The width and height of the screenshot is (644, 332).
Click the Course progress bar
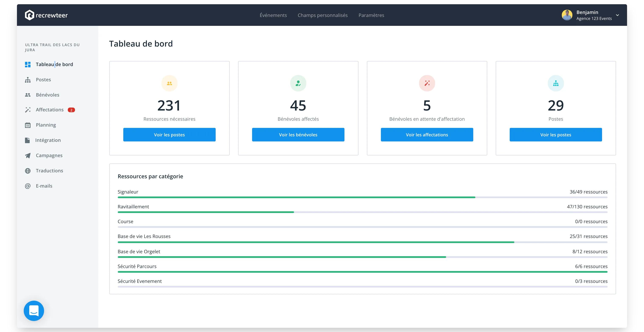(x=362, y=227)
